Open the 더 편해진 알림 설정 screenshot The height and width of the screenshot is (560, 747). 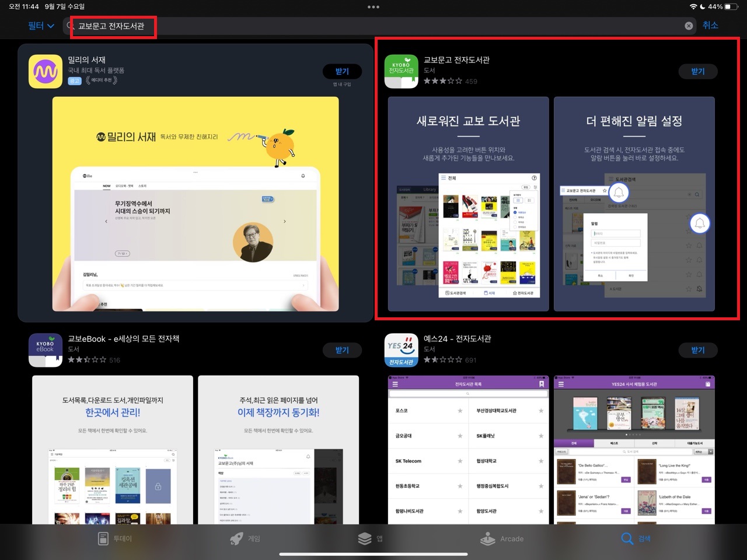634,204
